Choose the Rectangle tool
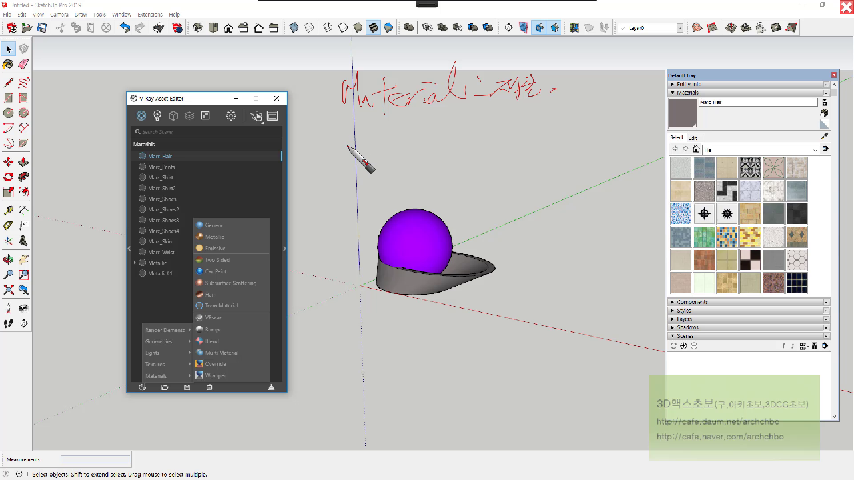Screen dimensions: 854x480 8,98
